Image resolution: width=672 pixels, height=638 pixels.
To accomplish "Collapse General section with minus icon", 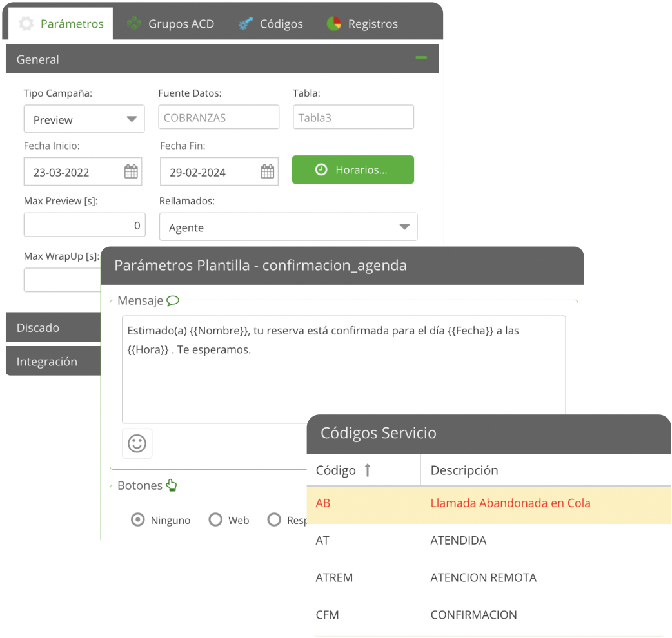I will point(421,59).
